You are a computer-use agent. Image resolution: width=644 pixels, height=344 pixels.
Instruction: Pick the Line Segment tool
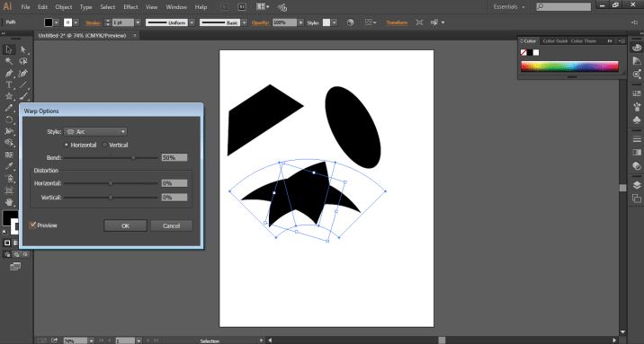point(23,84)
